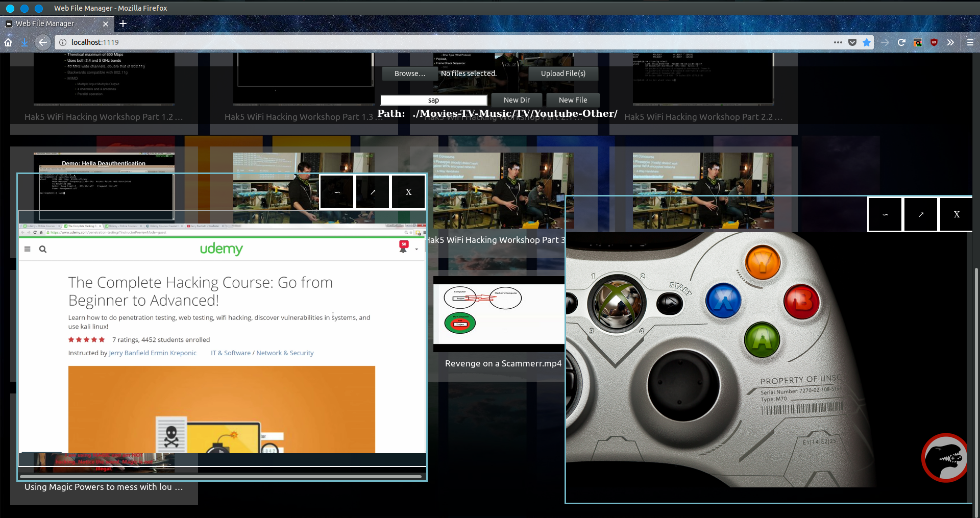Focus the name input containing 'sap'
This screenshot has width=980, height=518.
pos(433,100)
